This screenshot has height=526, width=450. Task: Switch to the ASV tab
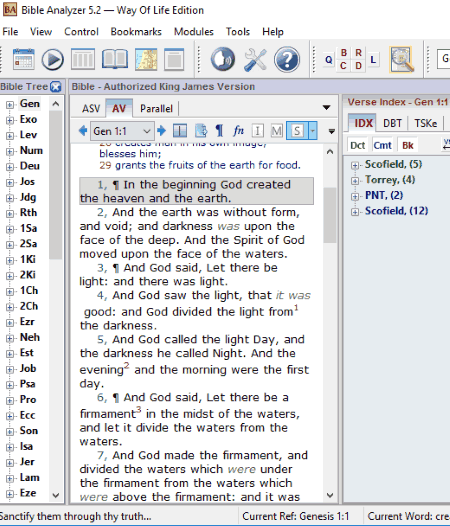pyautogui.click(x=91, y=108)
